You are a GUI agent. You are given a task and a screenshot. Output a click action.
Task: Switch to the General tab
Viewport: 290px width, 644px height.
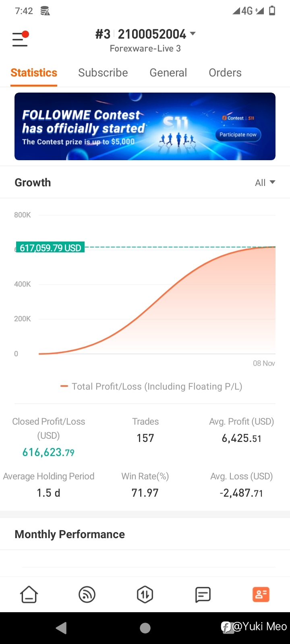168,73
